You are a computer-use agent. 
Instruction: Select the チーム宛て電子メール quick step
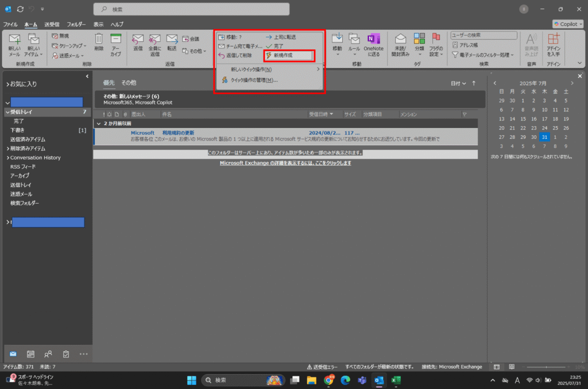[x=241, y=46]
